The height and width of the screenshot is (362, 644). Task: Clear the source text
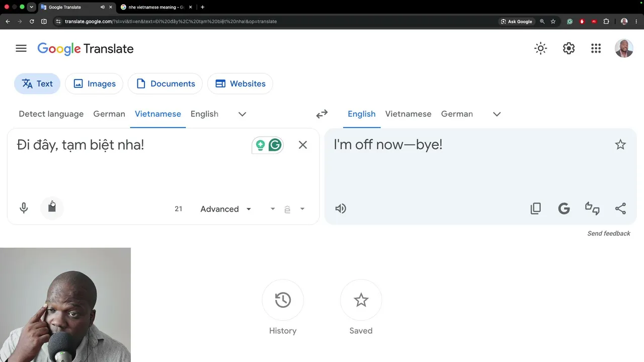tap(302, 145)
